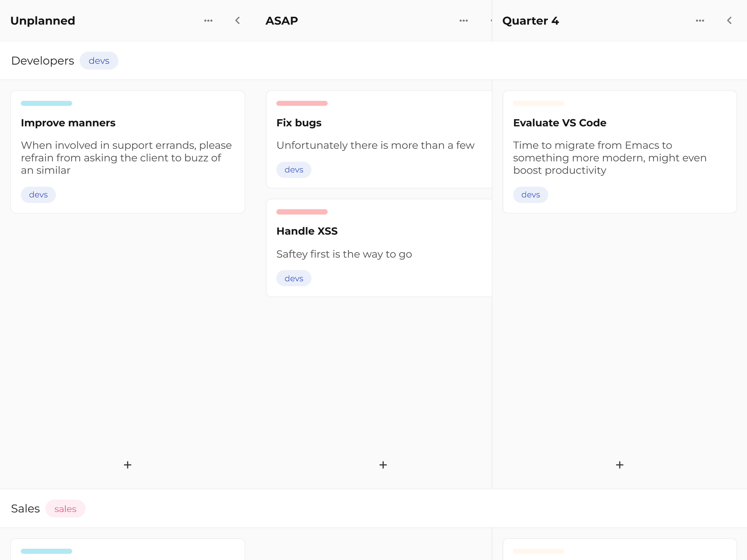747x560 pixels.
Task: Click the devs tag on the Handle XSS card
Action: click(x=294, y=278)
